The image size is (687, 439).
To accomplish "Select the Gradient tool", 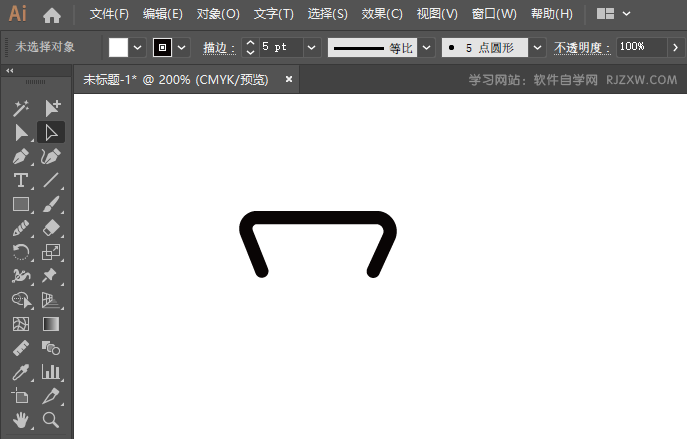I will [x=51, y=324].
